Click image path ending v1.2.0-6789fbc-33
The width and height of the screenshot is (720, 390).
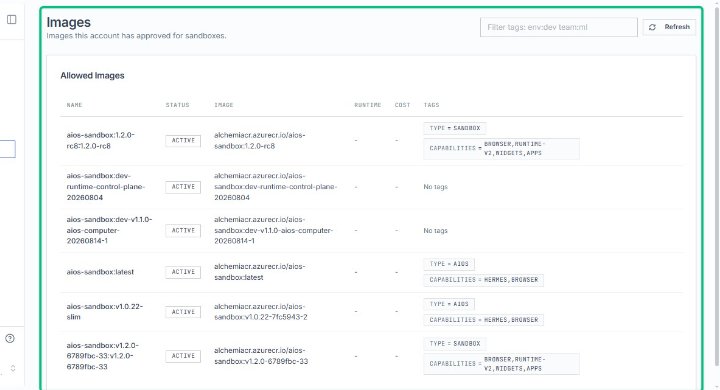261,356
